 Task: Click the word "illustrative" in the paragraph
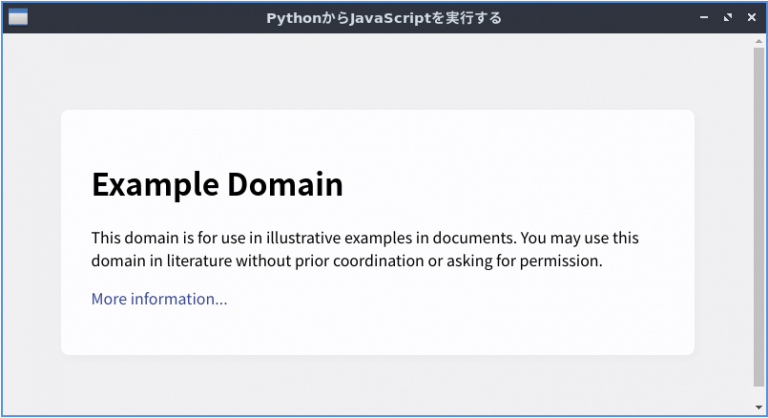pyautogui.click(x=304, y=238)
